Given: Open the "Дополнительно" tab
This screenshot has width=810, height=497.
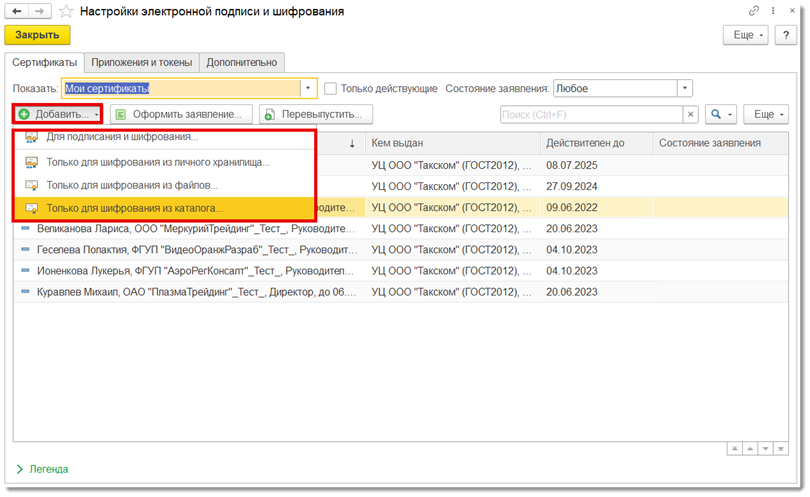Looking at the screenshot, I should (x=241, y=62).
